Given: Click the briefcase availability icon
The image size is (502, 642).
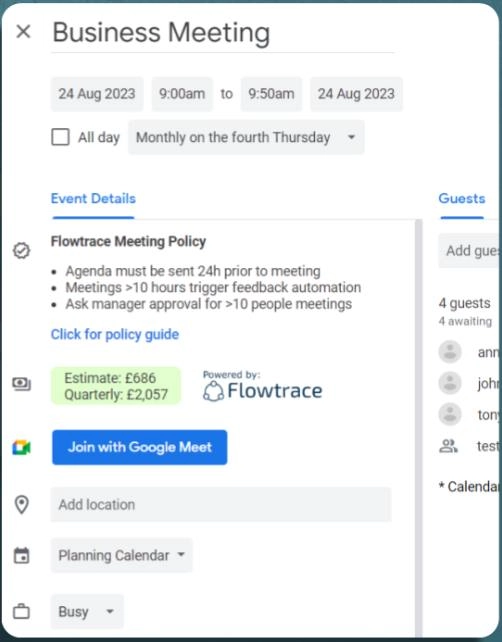Looking at the screenshot, I should click(x=21, y=612).
